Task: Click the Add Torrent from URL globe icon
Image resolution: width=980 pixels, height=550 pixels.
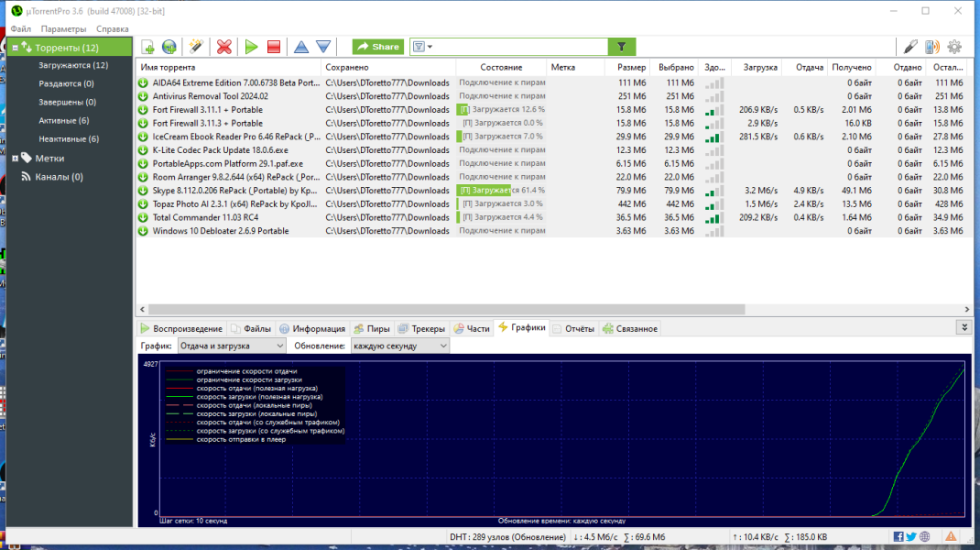Action: pyautogui.click(x=169, y=47)
